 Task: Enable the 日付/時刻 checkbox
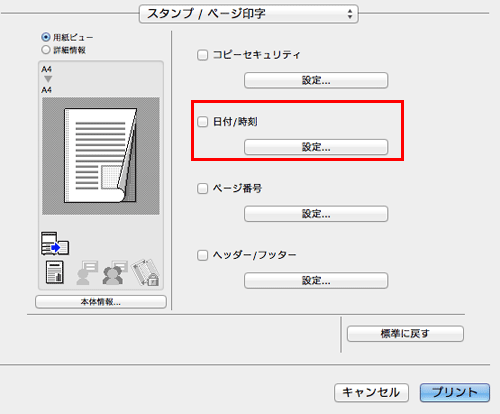tap(202, 122)
